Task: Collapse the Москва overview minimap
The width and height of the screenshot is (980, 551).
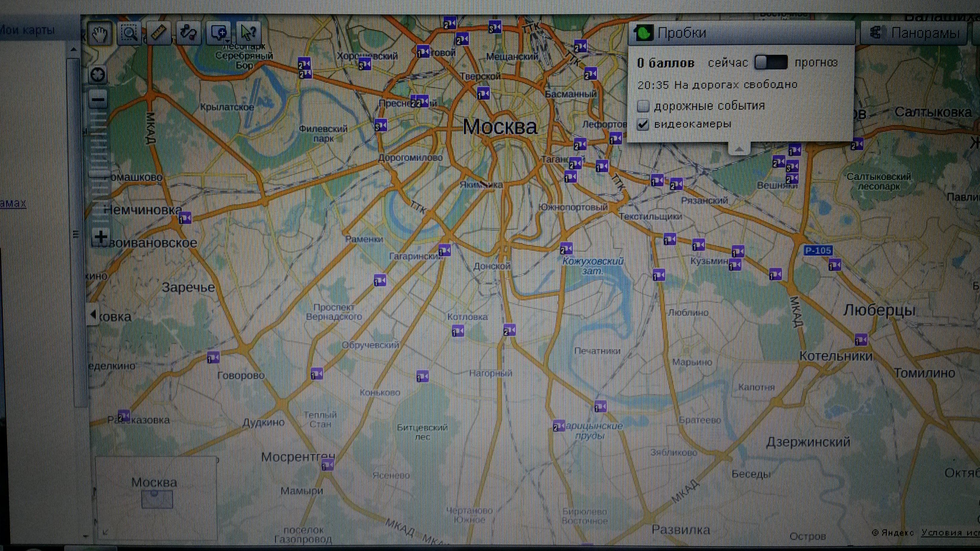Action: pyautogui.click(x=105, y=532)
